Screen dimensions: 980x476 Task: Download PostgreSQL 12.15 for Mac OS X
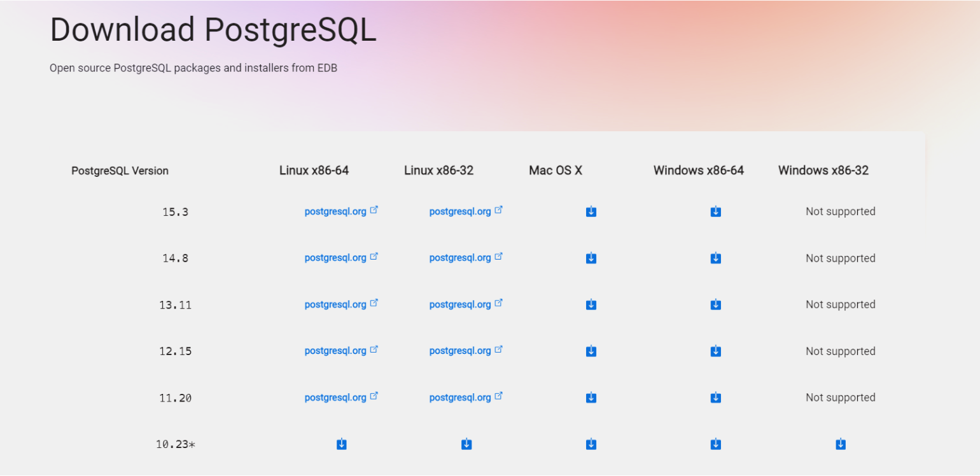click(591, 351)
